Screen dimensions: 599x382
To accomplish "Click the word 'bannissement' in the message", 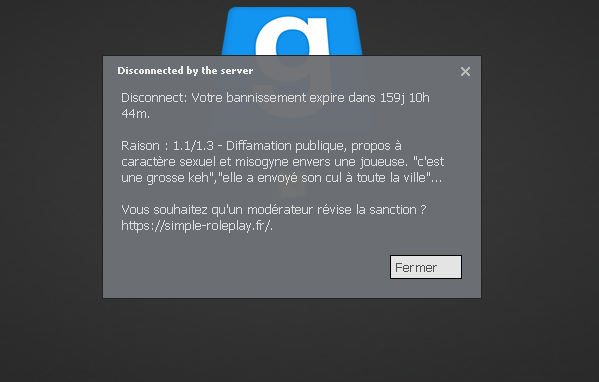I will [x=266, y=98].
